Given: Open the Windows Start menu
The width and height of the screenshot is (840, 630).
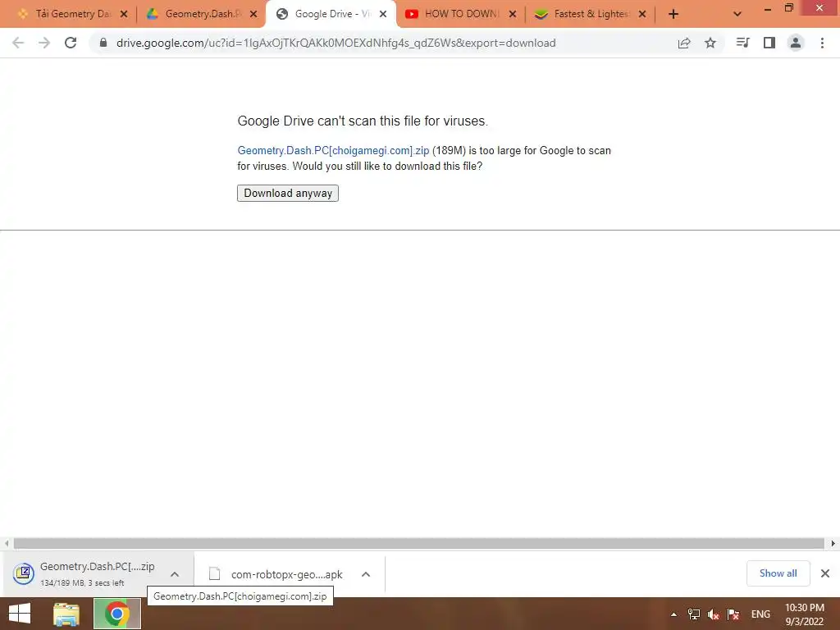Looking at the screenshot, I should (x=20, y=614).
